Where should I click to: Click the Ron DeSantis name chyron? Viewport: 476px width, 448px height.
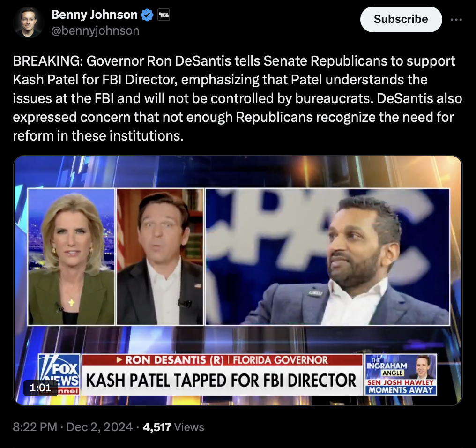pyautogui.click(x=222, y=360)
